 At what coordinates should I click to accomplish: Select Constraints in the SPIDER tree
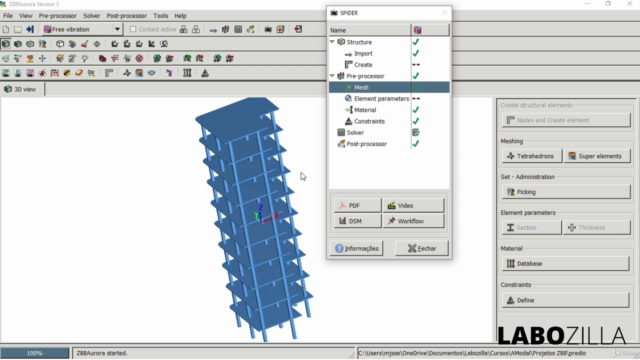[x=369, y=121]
